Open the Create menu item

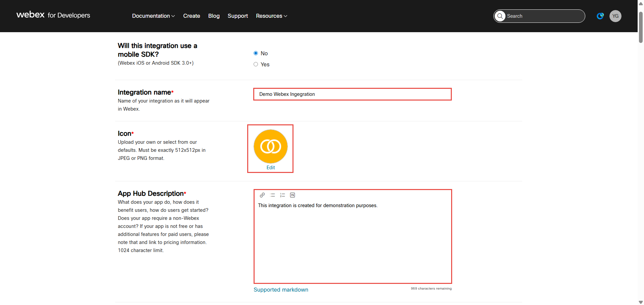coord(192,16)
